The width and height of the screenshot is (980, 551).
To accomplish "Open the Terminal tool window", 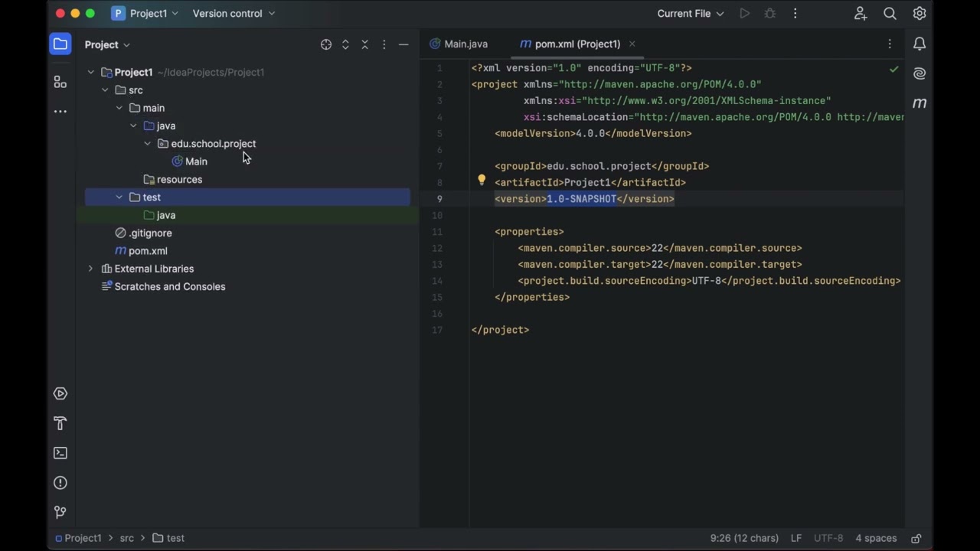I will [x=60, y=453].
